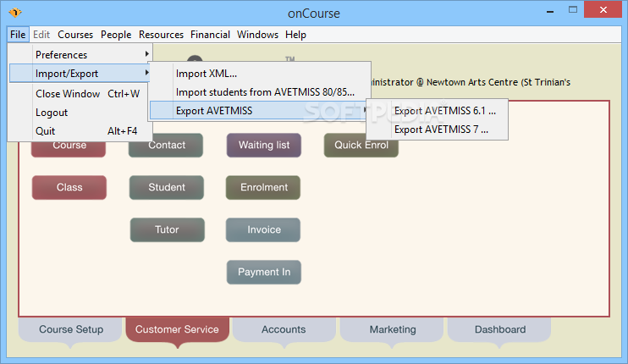Switch to the Dashboard tab
The width and height of the screenshot is (628, 364).
pyautogui.click(x=499, y=329)
